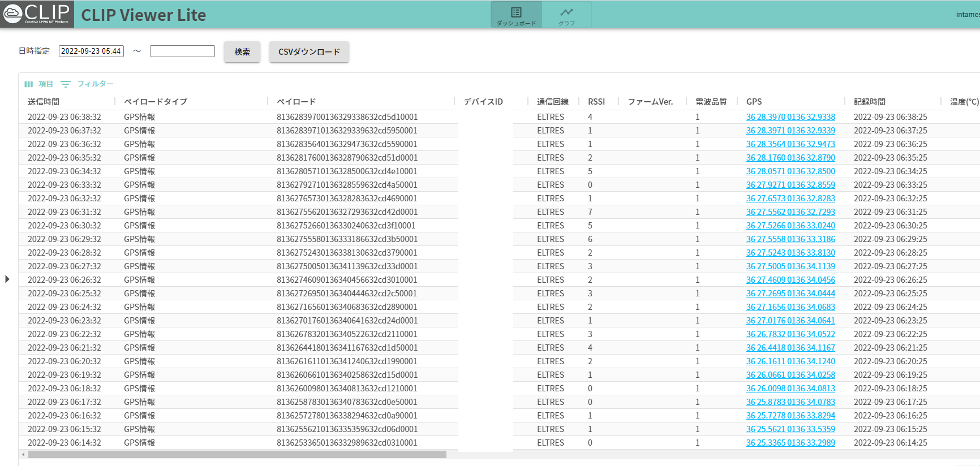Viewport: 980px width, 466px height.
Task: Sort by ペイロードタイプ column header
Action: pos(156,102)
